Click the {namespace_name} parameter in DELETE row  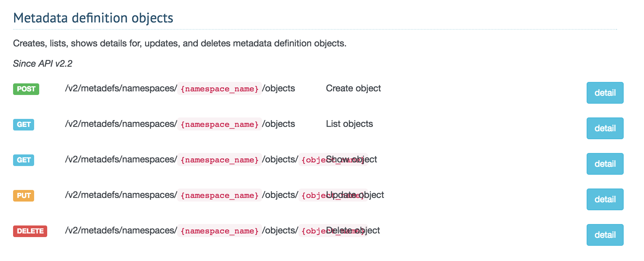point(220,231)
